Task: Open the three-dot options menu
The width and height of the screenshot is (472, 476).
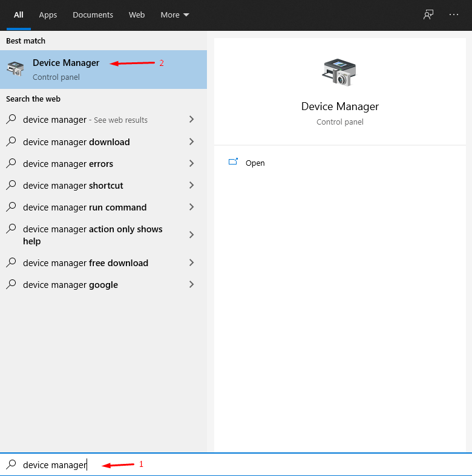Action: point(454,15)
